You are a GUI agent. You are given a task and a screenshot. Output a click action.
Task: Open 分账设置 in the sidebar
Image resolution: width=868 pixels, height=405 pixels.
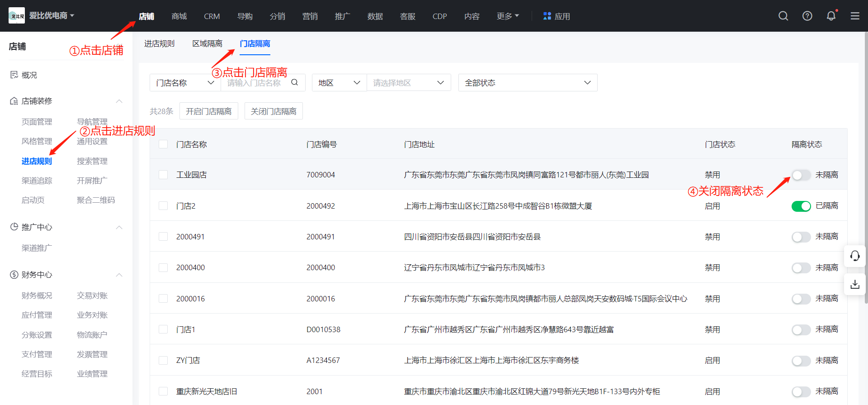(x=37, y=335)
